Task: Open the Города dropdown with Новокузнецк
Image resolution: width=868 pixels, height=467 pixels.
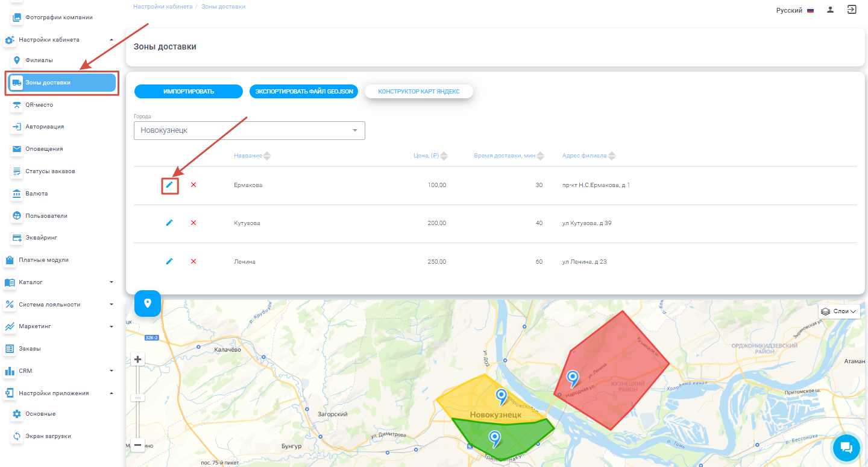Action: (x=249, y=130)
